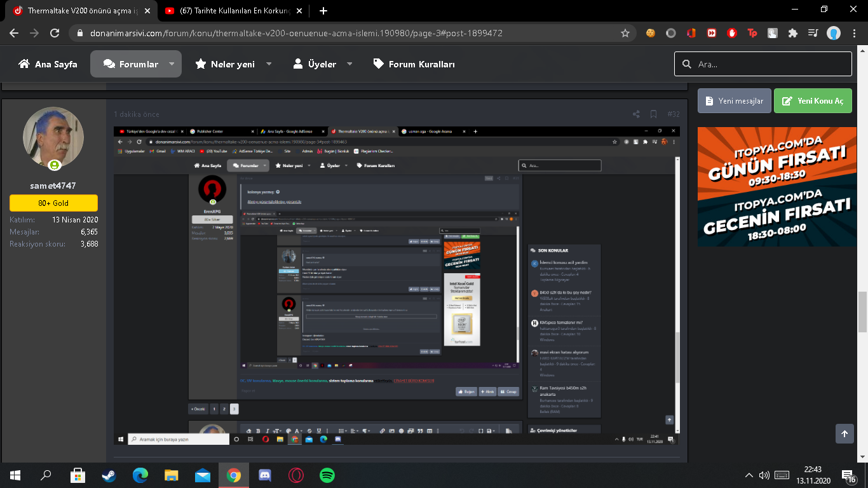
Task: Click the 1 dakika önce timestamp
Action: [137, 114]
